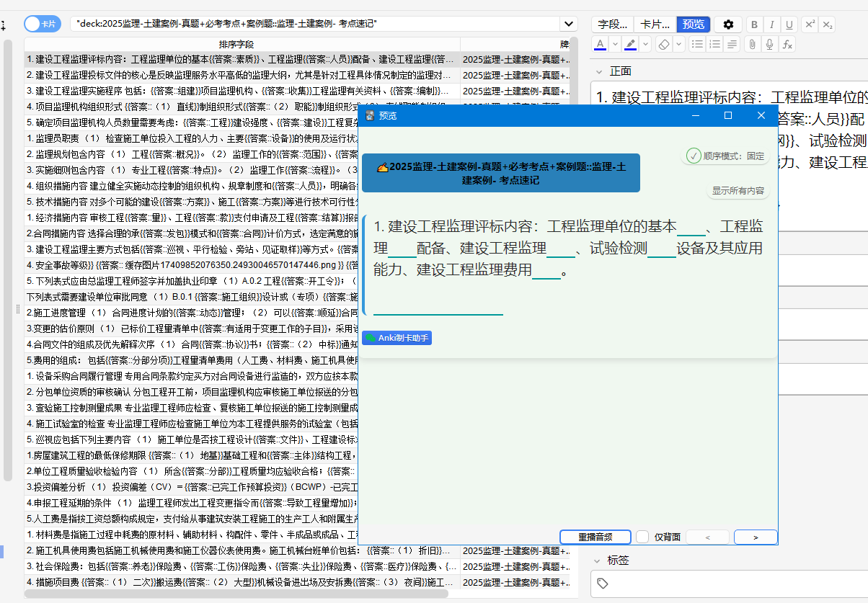Apply superscript formatting
The width and height of the screenshot is (868, 603).
click(810, 24)
